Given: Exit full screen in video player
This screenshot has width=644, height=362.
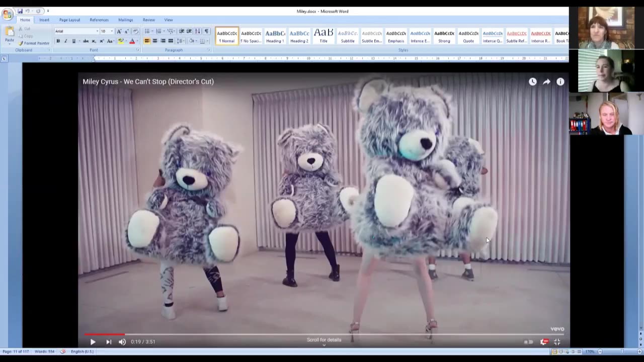Looking at the screenshot, I should [x=557, y=342].
